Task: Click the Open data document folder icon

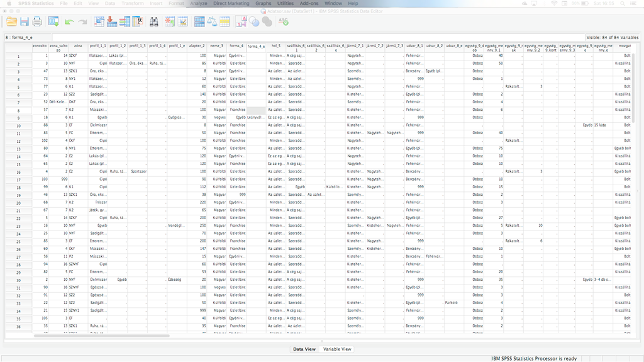Action: pyautogui.click(x=11, y=22)
